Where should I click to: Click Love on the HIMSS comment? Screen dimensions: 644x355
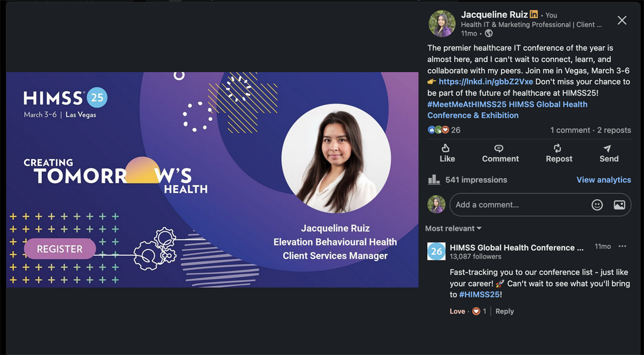pos(457,311)
